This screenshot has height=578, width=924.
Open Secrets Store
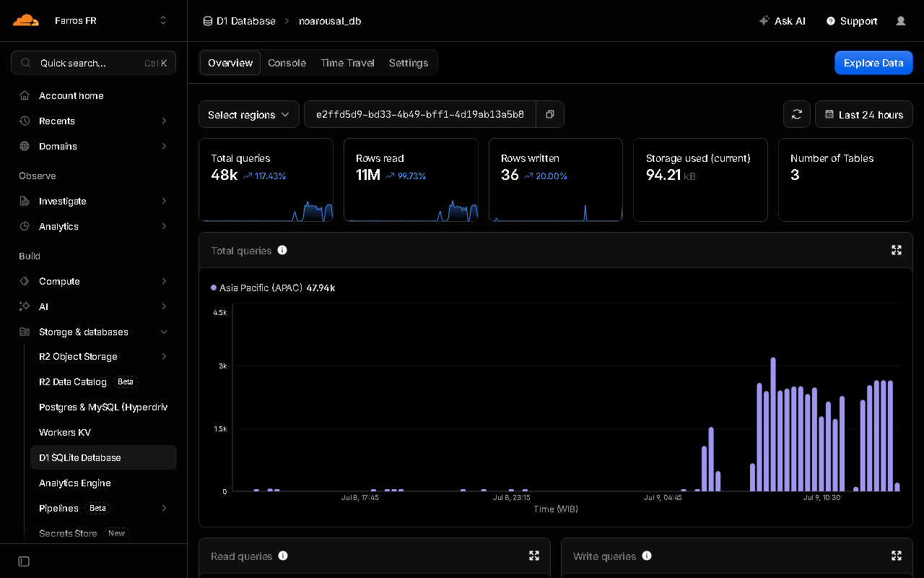(68, 533)
